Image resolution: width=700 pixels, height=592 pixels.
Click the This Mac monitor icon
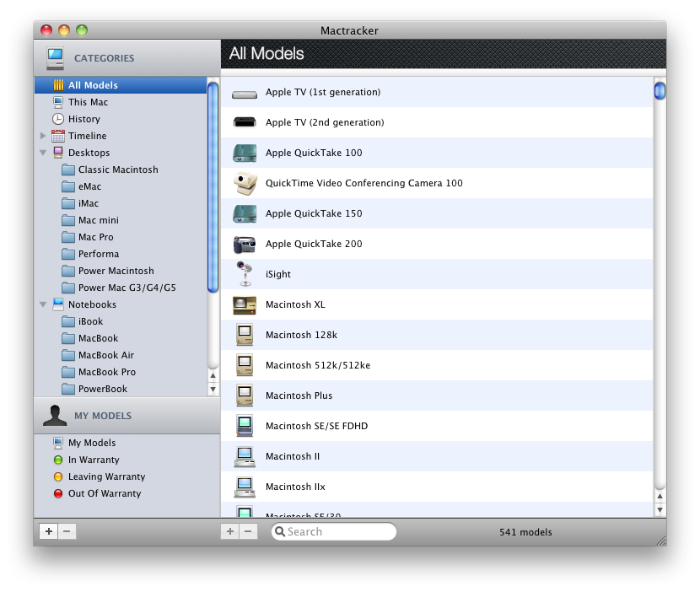(58, 102)
